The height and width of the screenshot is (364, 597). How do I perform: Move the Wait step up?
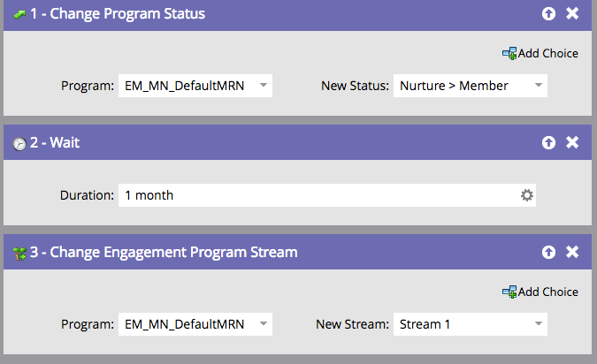[549, 142]
